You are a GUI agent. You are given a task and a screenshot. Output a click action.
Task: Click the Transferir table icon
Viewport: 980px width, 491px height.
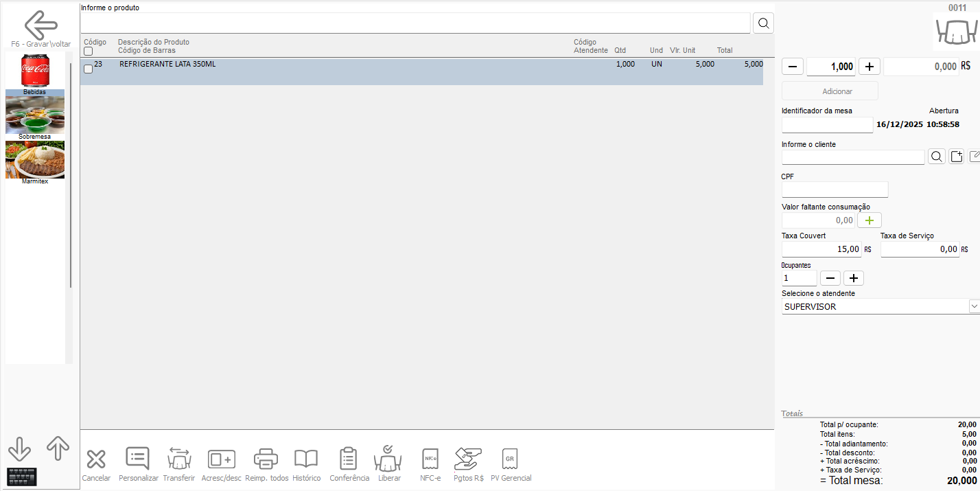coord(178,458)
